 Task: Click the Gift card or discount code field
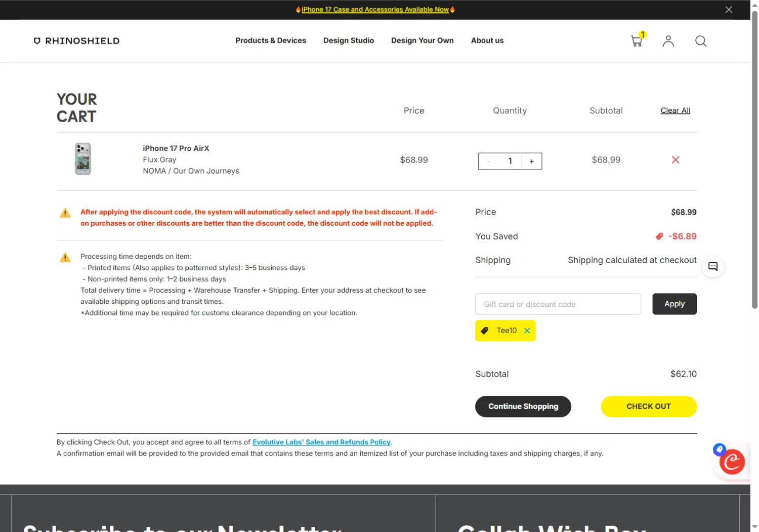click(x=558, y=304)
